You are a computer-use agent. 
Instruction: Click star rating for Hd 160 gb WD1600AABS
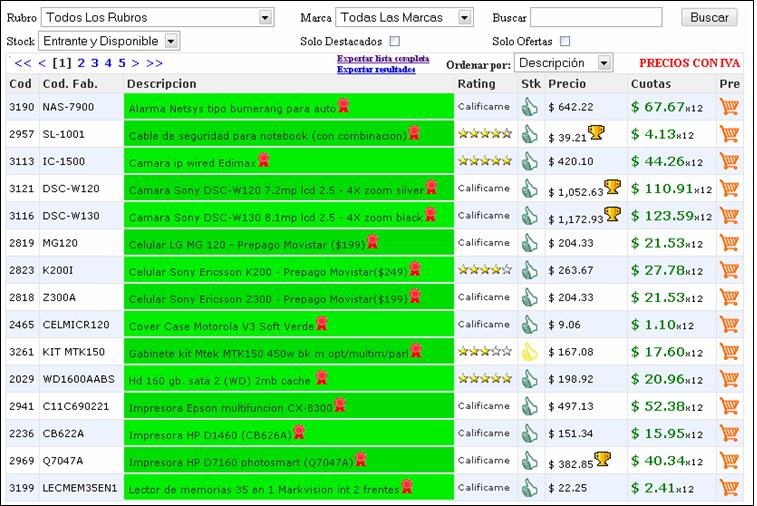click(x=484, y=378)
